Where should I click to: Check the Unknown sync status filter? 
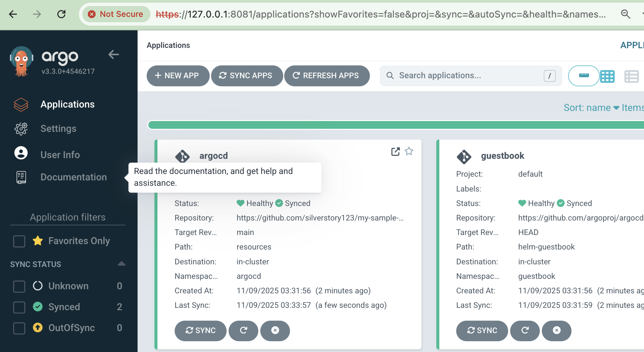[19, 286]
